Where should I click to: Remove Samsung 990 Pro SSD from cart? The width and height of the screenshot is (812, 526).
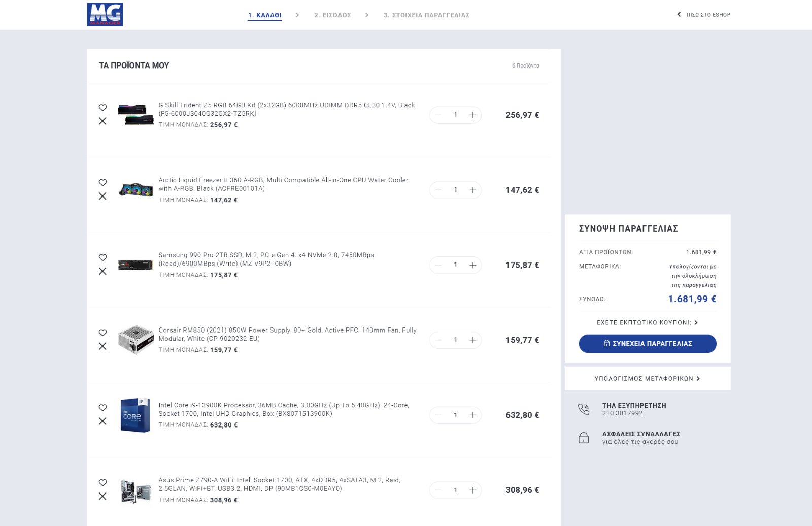[x=103, y=271]
